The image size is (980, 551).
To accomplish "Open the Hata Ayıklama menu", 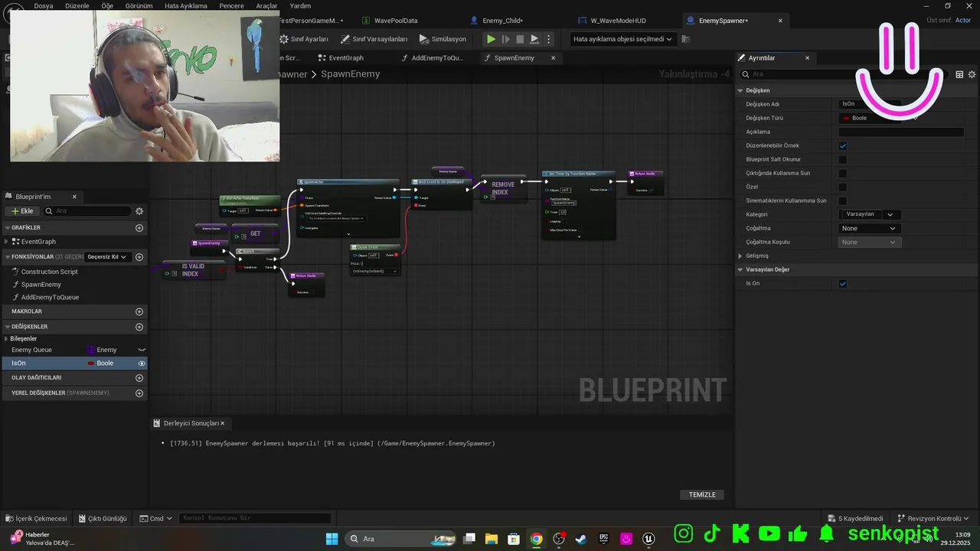I will click(186, 5).
